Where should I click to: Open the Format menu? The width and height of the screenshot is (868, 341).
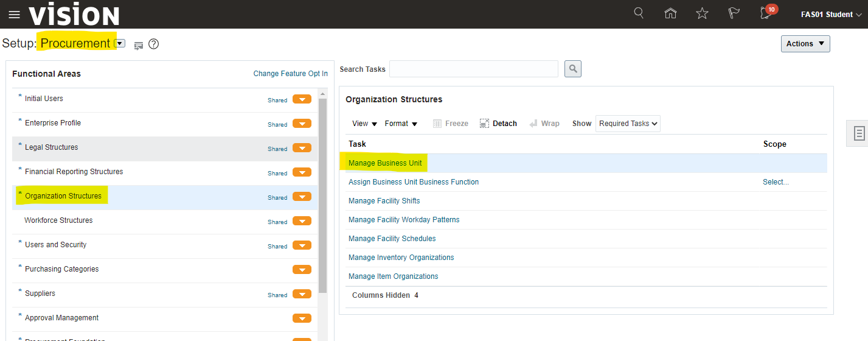(x=401, y=124)
